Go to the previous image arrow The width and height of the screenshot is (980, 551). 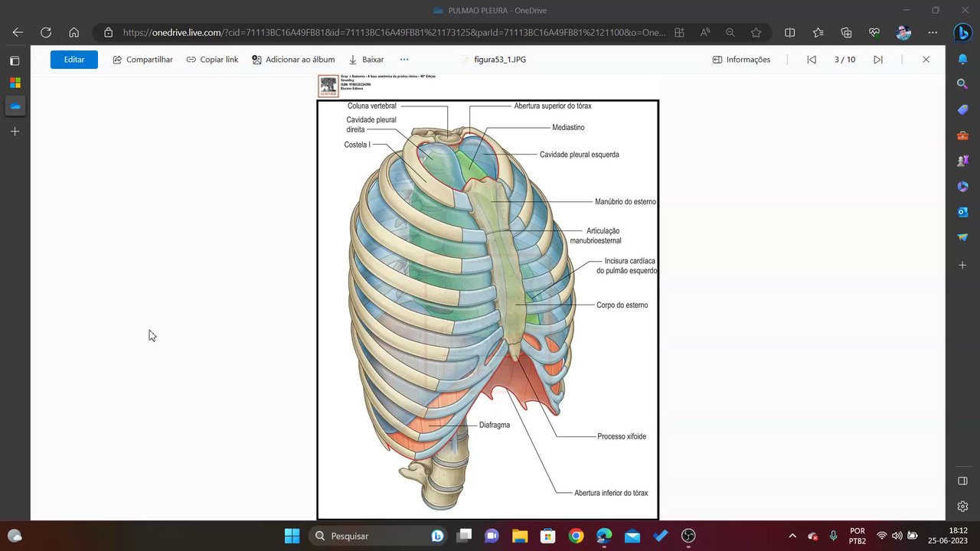pos(812,60)
